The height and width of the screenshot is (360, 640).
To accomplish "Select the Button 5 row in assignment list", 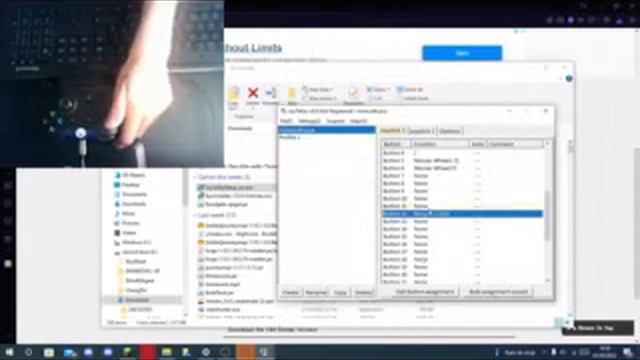I will 462,160.
